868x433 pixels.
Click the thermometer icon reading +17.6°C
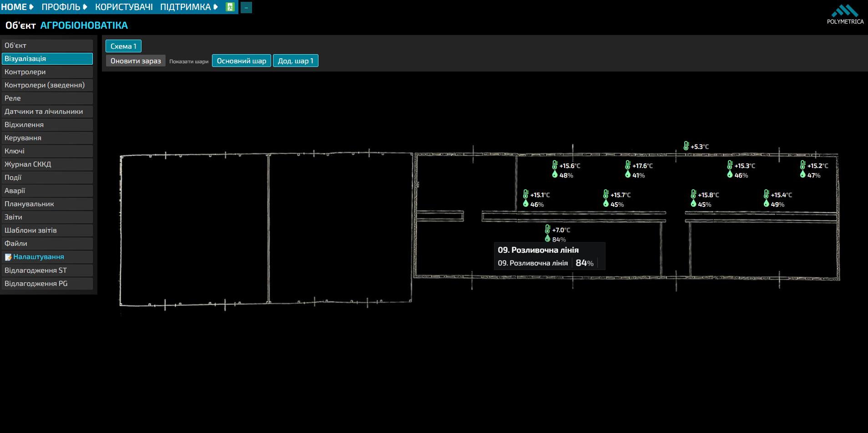click(x=628, y=165)
